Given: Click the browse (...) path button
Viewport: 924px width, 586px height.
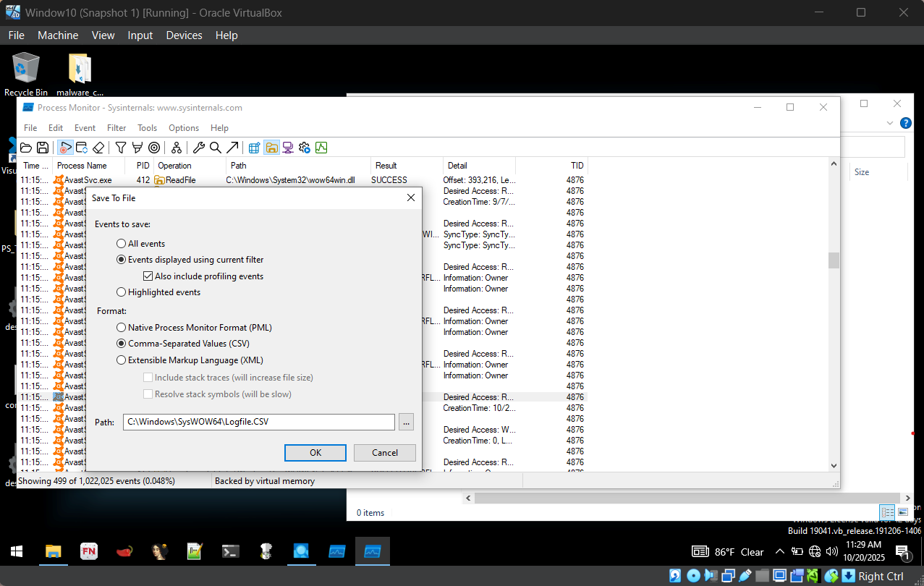Looking at the screenshot, I should coord(406,422).
